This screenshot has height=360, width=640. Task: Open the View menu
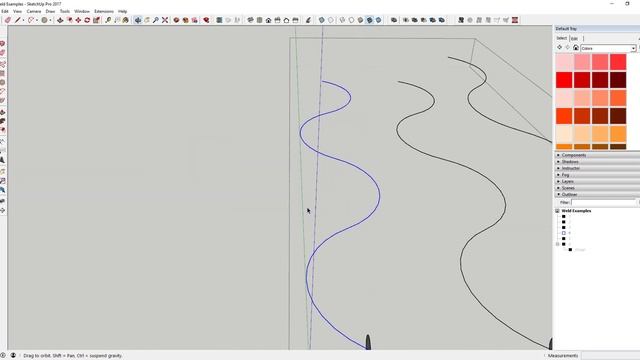17,11
